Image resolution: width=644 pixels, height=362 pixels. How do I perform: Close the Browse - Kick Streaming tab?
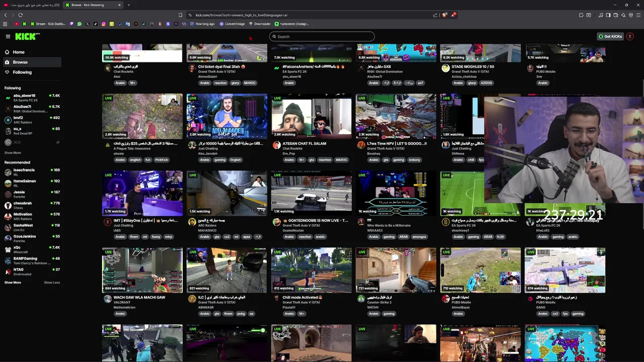pos(119,5)
